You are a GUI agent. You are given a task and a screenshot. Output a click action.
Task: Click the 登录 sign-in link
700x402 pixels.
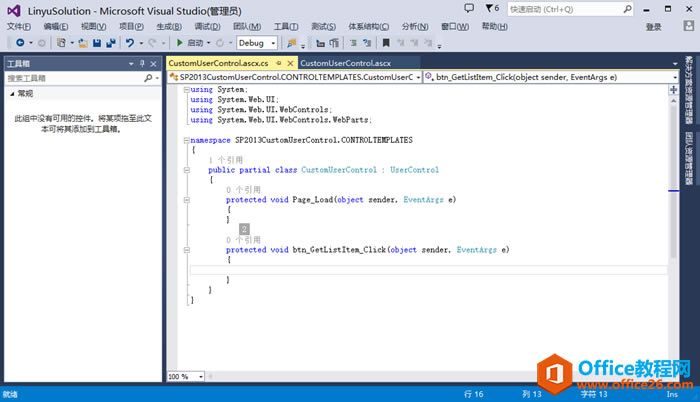[x=654, y=27]
